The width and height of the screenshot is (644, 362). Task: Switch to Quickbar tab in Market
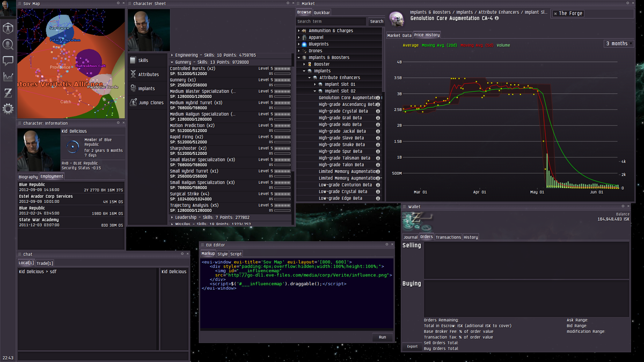[x=322, y=12]
